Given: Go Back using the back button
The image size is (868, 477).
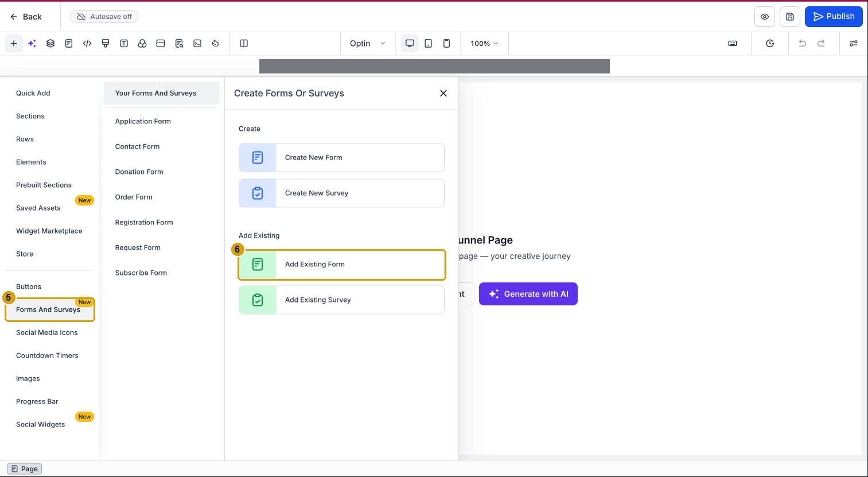Looking at the screenshot, I should point(26,17).
